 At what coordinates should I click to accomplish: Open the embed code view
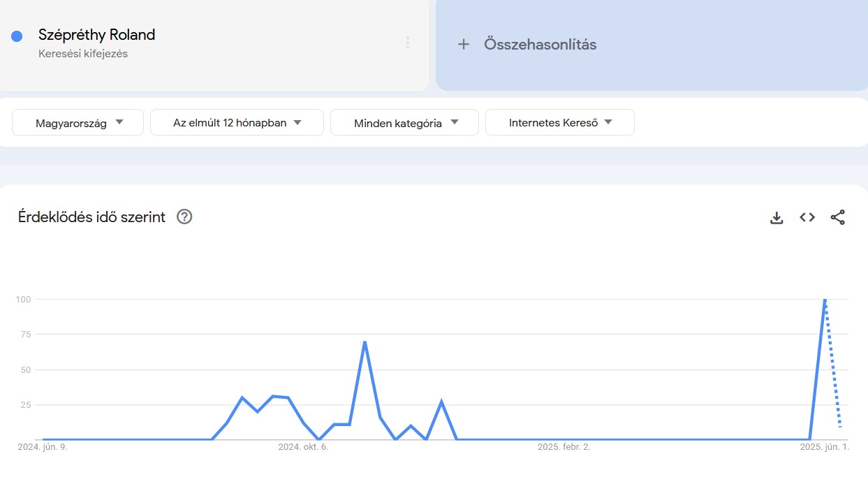click(807, 217)
